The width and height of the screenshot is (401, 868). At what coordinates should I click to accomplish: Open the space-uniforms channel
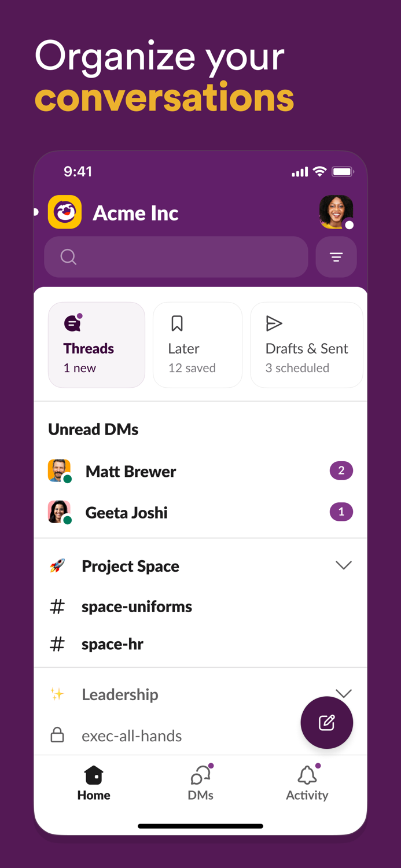137,606
